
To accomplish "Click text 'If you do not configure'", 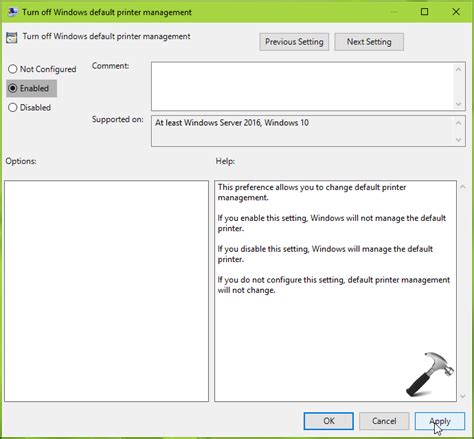I will pyautogui.click(x=334, y=285).
